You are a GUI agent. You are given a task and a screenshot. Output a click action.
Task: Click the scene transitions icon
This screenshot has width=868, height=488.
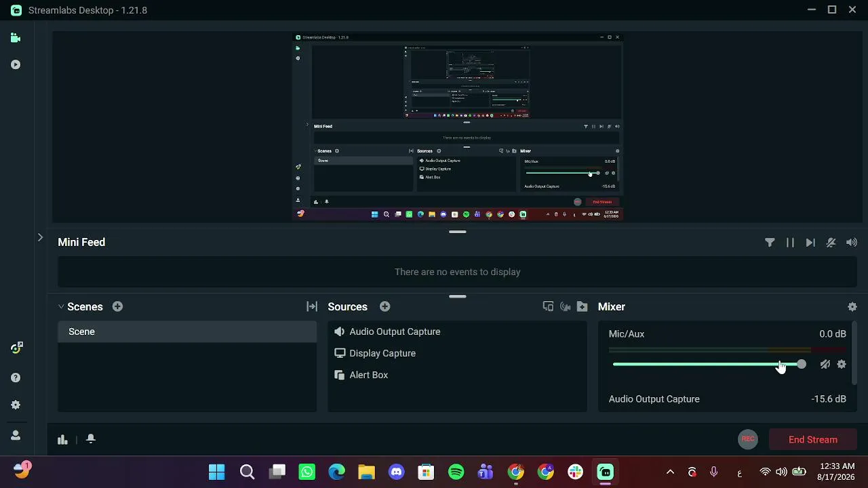point(312,306)
